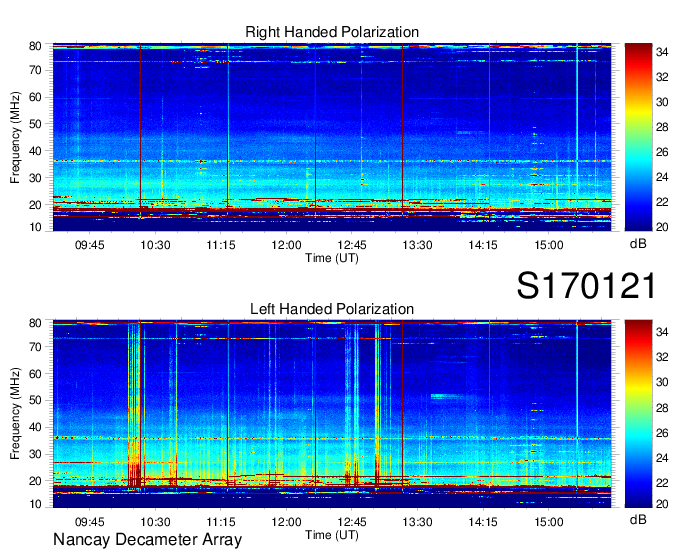This screenshot has height=552, width=680.
Task: Click the "Nancay Decameter Array" caption
Action: (x=147, y=539)
